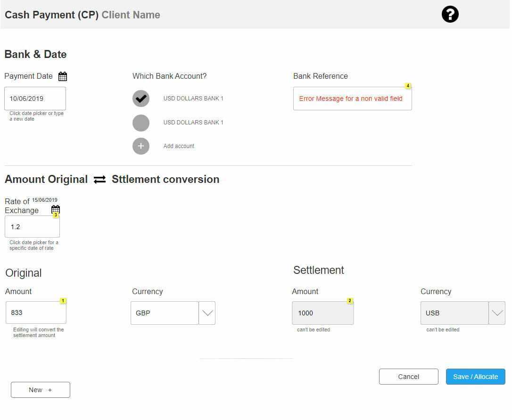Open the Rate of Exchange calendar picker
The image size is (512, 420).
(56, 209)
